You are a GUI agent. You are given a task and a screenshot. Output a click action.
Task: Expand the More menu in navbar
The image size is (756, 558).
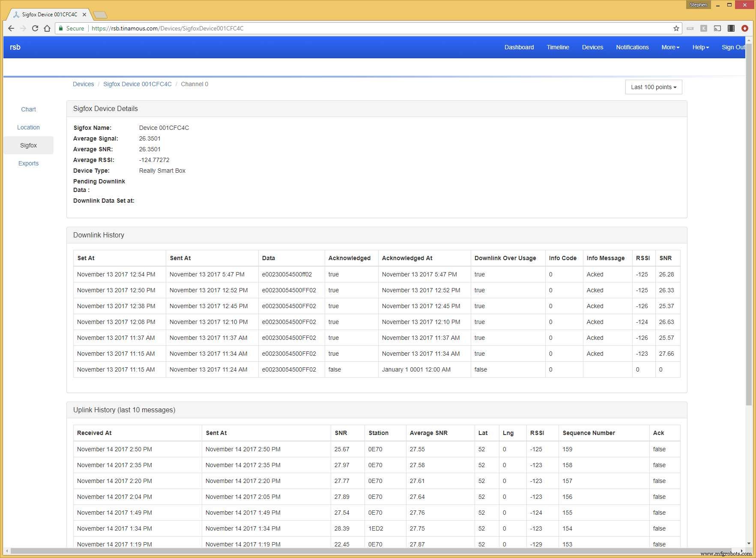(x=670, y=47)
